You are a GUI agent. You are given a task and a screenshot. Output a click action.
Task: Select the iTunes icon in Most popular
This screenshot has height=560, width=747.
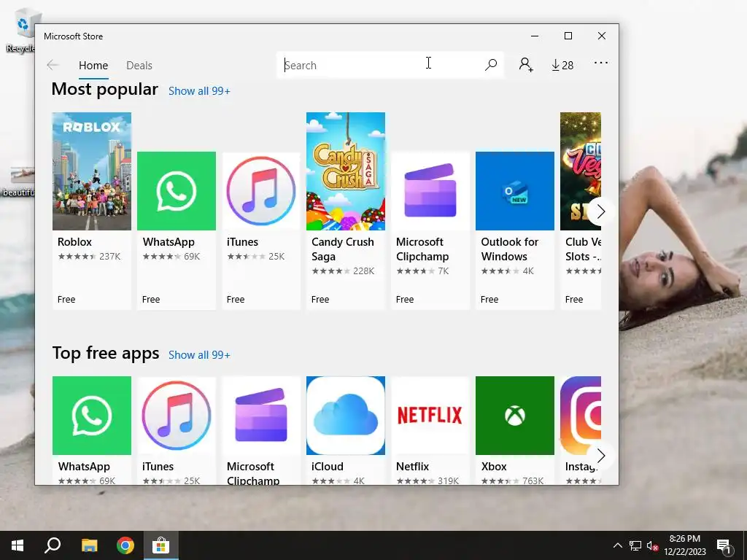261,191
